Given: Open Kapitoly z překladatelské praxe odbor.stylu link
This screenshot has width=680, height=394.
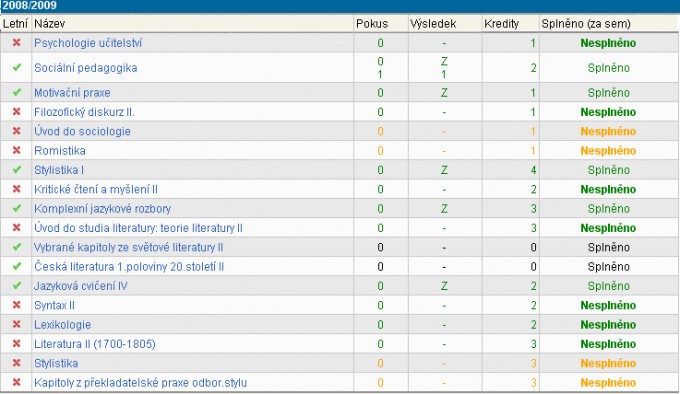Looking at the screenshot, I should pyautogui.click(x=141, y=383).
